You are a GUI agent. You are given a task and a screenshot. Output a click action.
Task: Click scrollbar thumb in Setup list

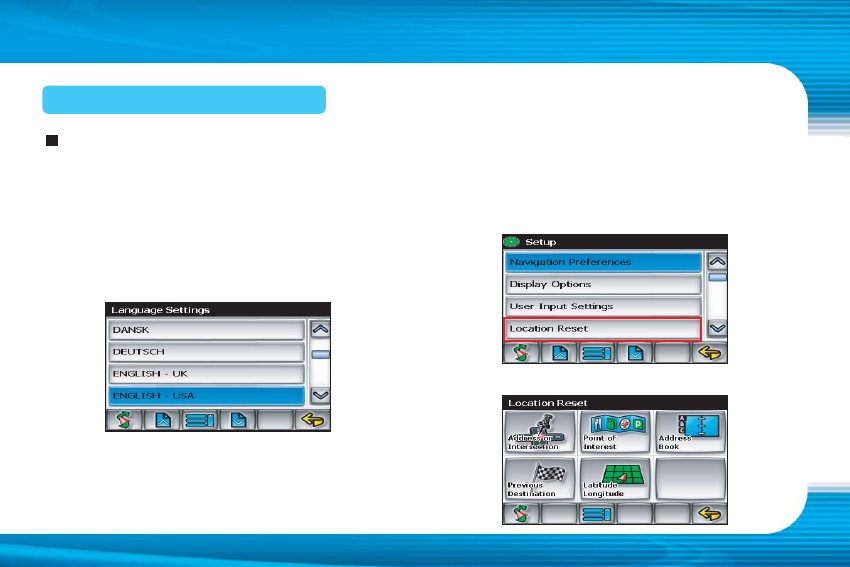click(717, 278)
